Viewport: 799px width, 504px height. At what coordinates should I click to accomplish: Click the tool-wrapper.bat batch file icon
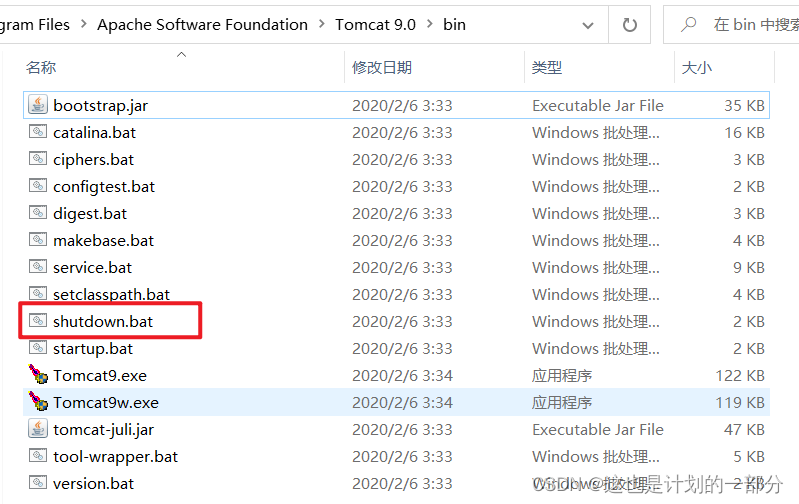[x=38, y=456]
